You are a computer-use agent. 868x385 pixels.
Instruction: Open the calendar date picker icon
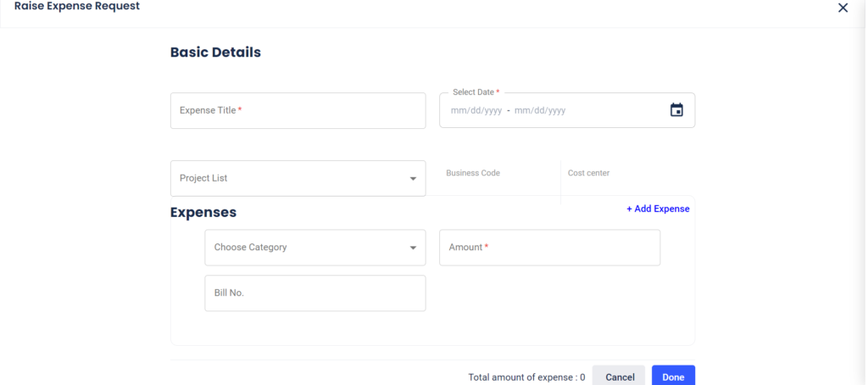676,109
